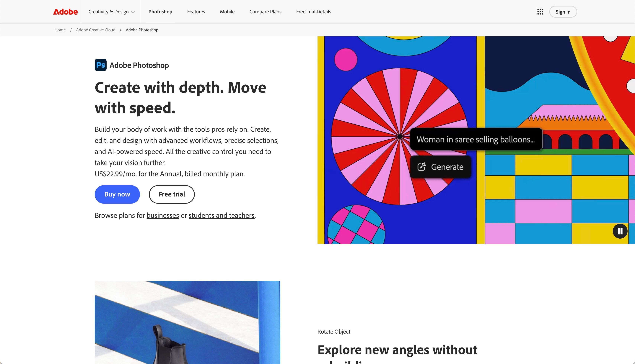Go to Adobe Creative Cloud breadcrumb
The width and height of the screenshot is (635, 364).
[x=96, y=30]
